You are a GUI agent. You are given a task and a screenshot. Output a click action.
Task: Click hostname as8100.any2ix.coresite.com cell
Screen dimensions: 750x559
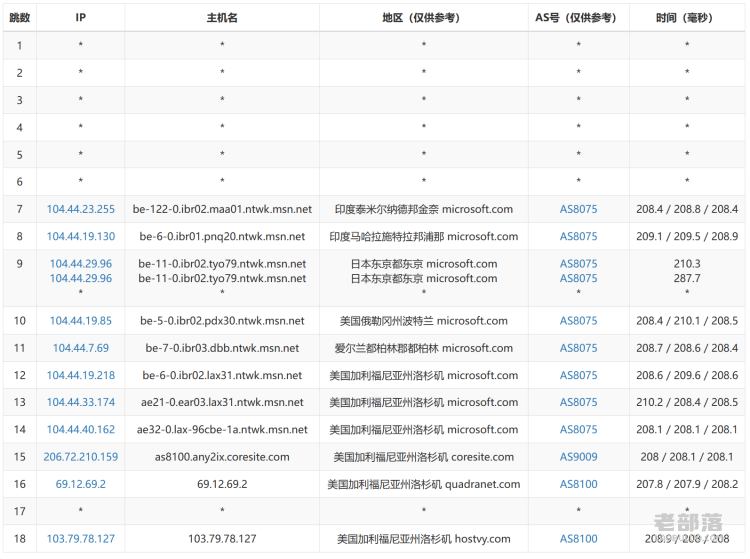[222, 457]
